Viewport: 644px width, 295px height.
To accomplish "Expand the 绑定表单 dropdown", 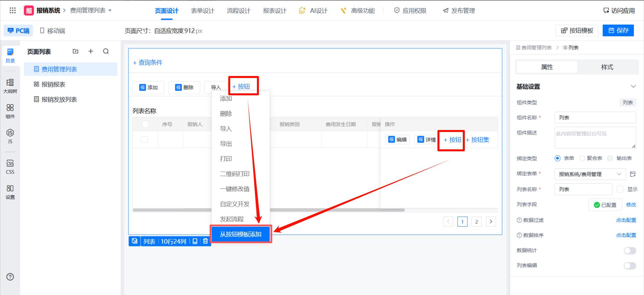I will 619,174.
